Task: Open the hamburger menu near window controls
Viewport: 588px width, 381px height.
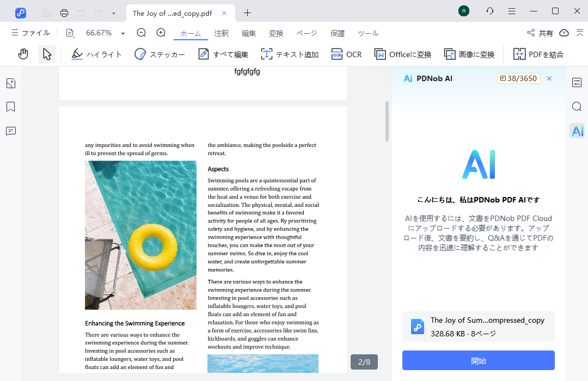Action: [511, 11]
